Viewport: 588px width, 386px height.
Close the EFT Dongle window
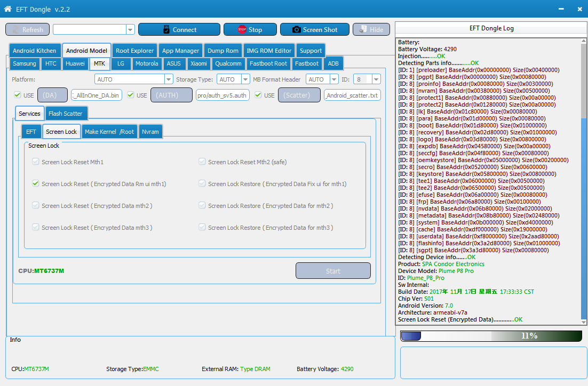tap(580, 9)
